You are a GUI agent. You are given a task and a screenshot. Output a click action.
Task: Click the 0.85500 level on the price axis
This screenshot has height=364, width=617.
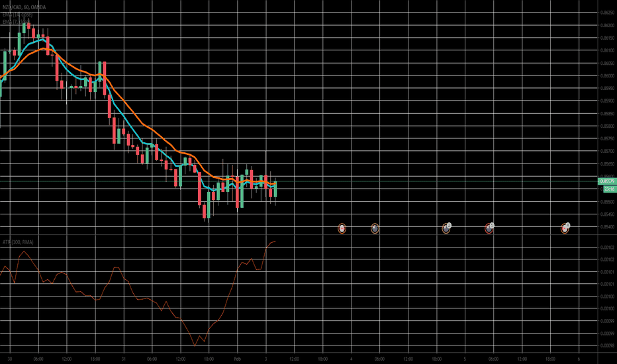point(607,201)
